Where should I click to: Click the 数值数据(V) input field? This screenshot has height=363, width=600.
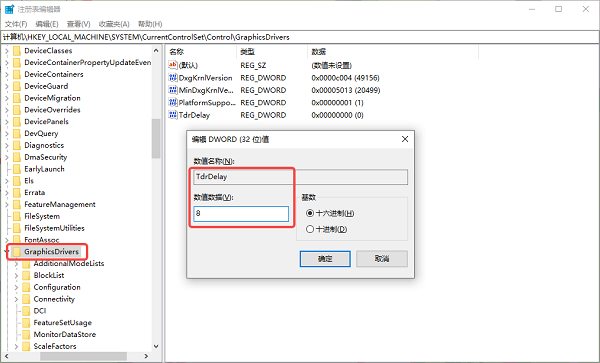[241, 213]
